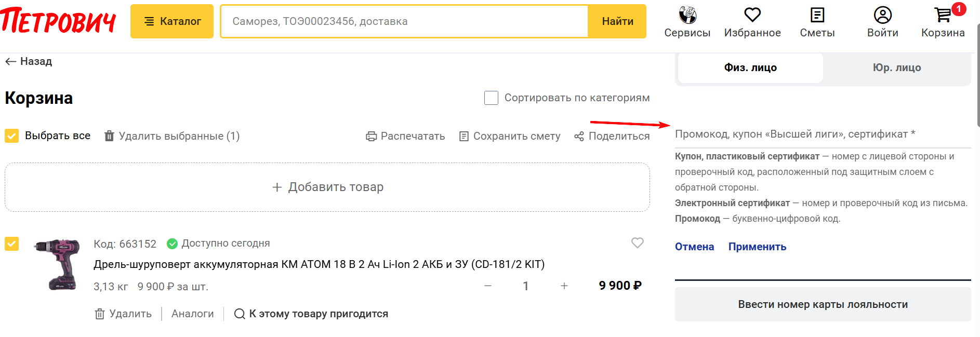Add the drill to favorites via heart icon

(x=638, y=242)
